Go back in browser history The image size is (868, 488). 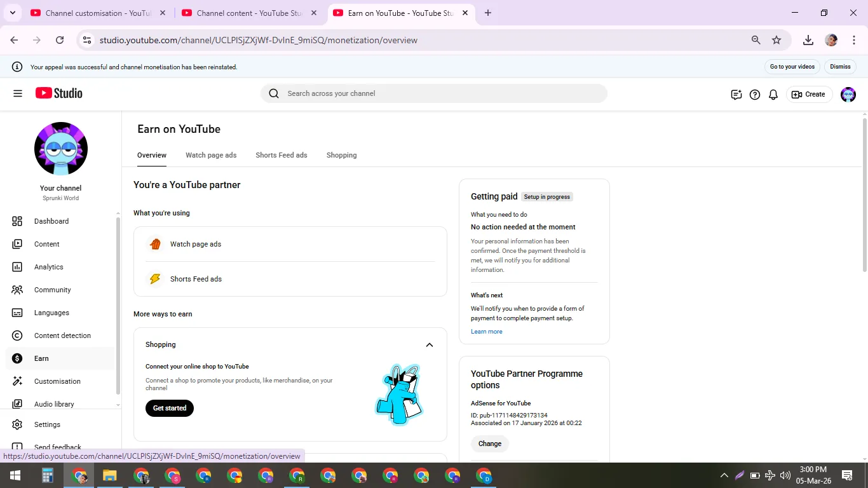pos(14,40)
